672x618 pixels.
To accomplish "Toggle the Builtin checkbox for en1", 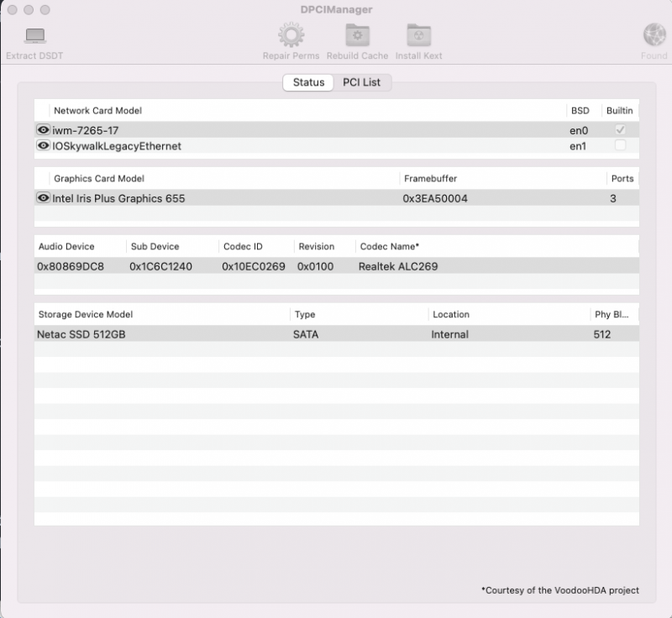I will (x=620, y=145).
